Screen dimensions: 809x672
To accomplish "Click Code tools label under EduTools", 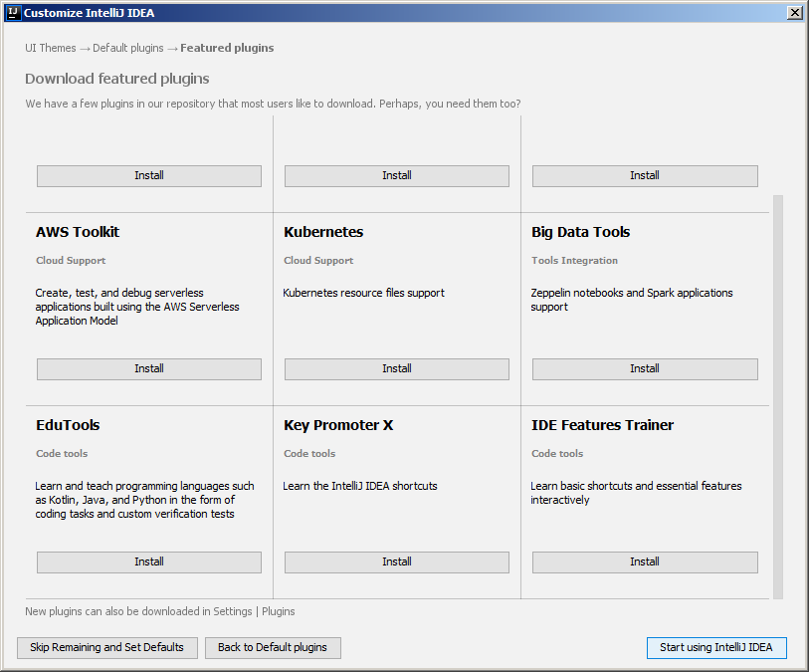I will (62, 454).
